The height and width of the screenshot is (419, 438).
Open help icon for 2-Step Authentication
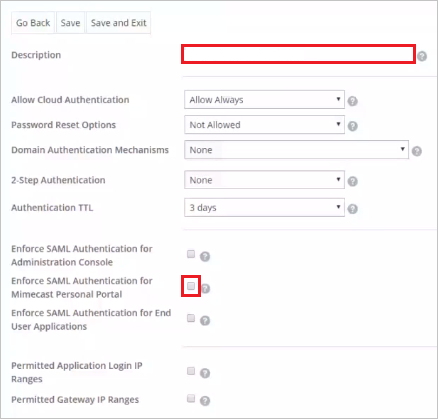353,181
